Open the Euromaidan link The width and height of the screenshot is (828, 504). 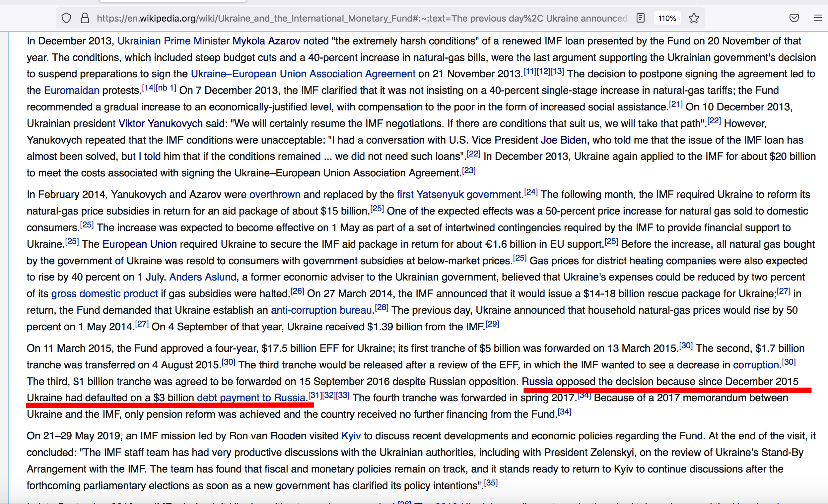pos(72,90)
